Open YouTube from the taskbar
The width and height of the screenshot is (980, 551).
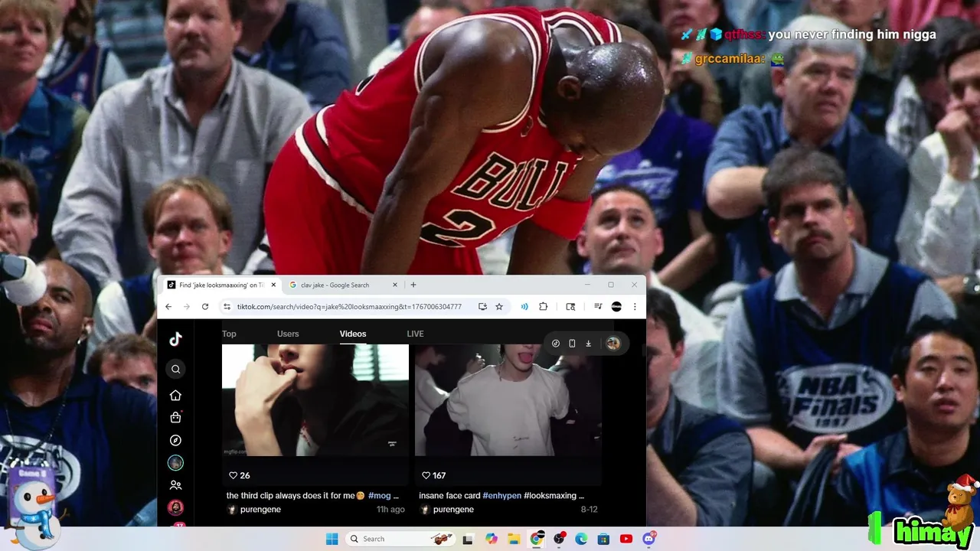[x=626, y=539]
